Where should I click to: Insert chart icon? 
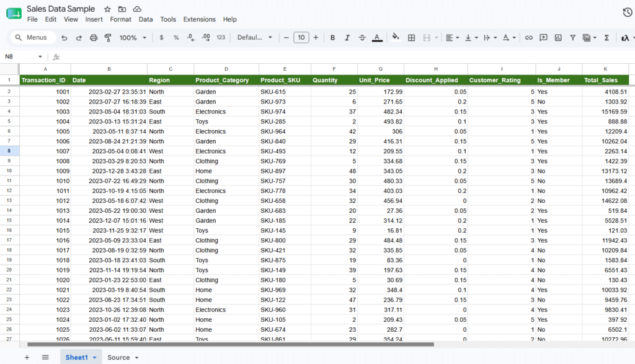558,38
